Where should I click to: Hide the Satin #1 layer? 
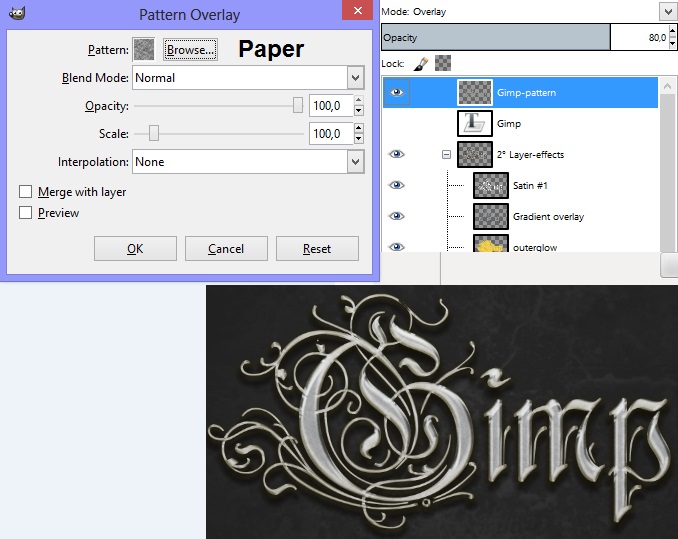click(397, 185)
